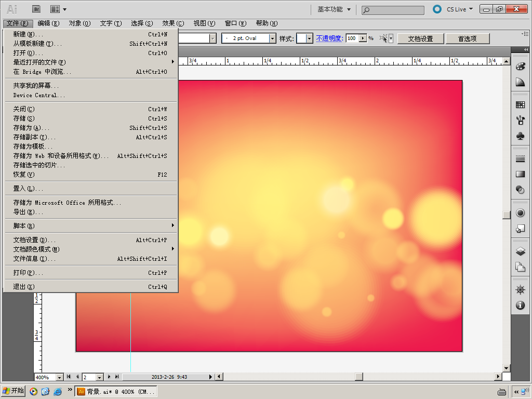Click the 首选项 preferences button

[468, 38]
